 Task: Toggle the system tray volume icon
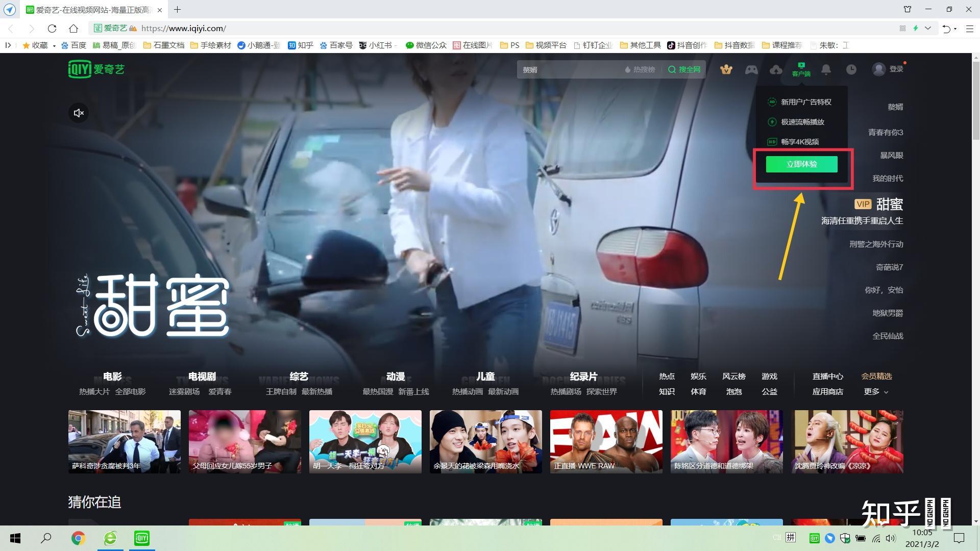pos(891,538)
